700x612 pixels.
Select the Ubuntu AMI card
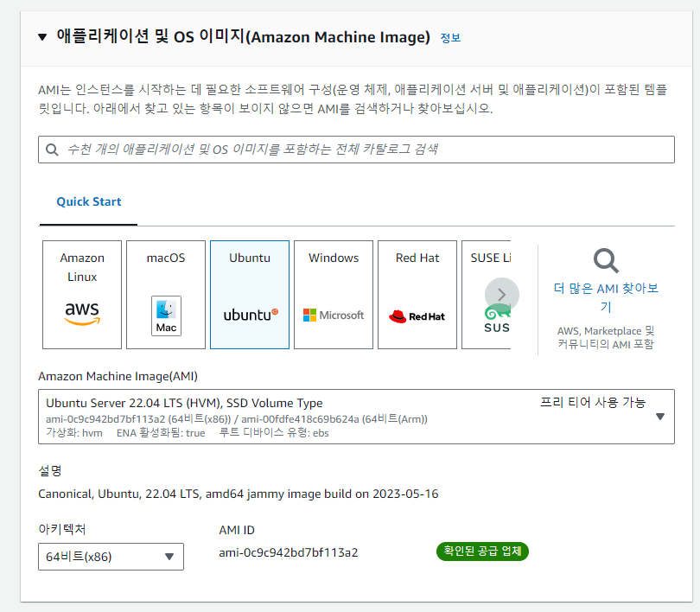(x=250, y=295)
